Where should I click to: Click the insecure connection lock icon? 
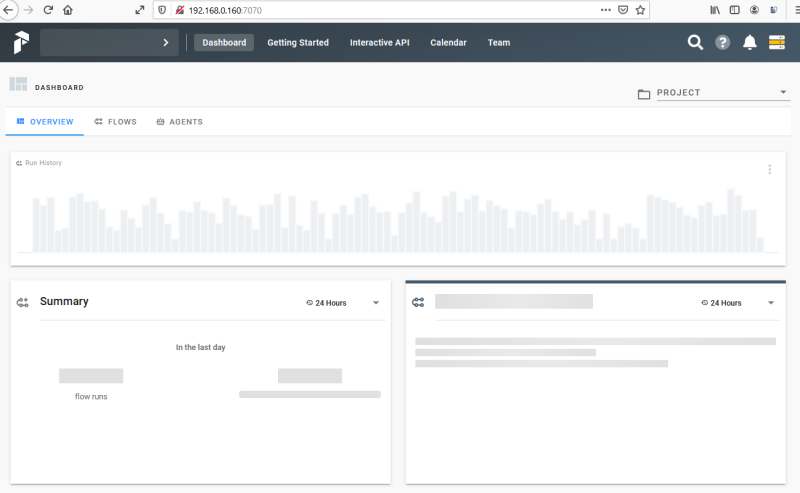tap(180, 10)
